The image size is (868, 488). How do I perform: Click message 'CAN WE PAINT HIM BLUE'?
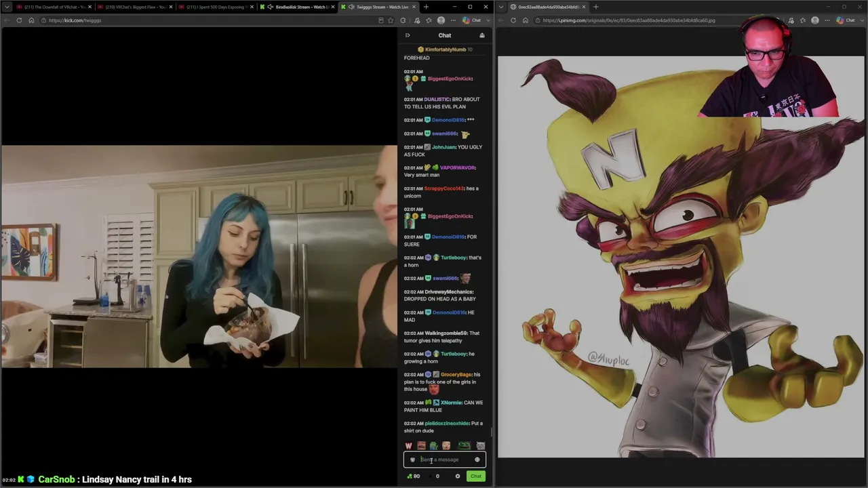coord(443,406)
